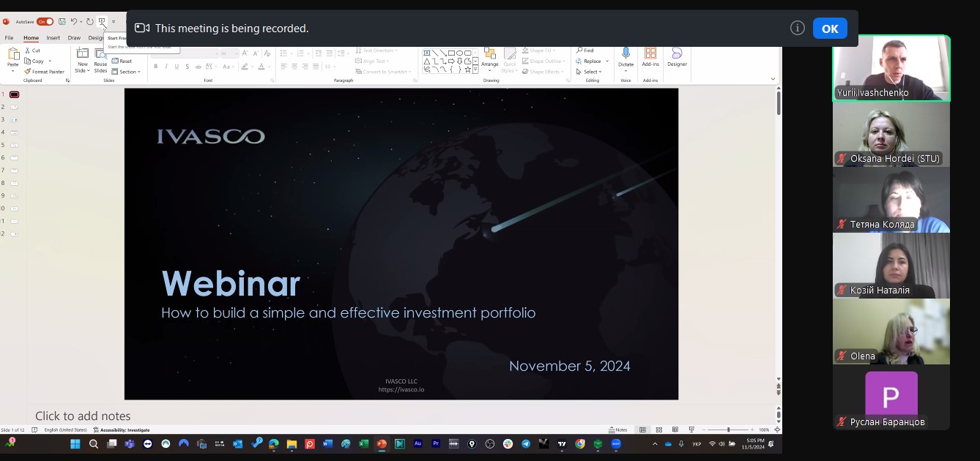Switch to Slide Sorter view
Viewport: 980px width, 461px height.
658,430
